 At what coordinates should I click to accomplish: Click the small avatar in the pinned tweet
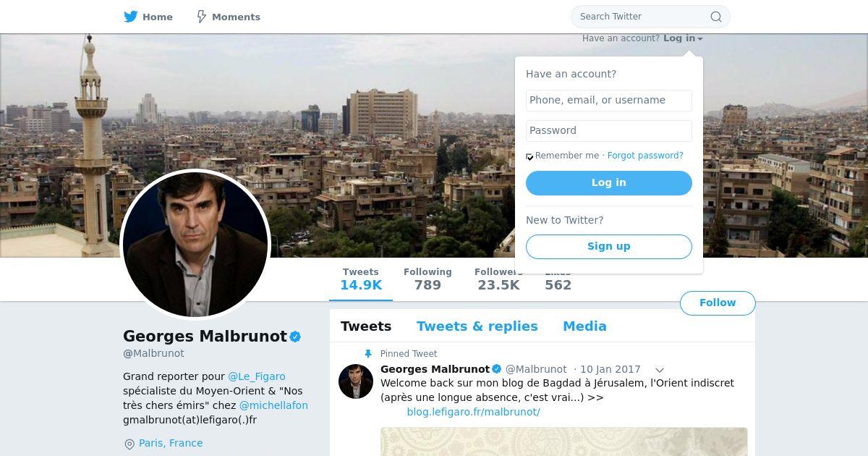356,381
